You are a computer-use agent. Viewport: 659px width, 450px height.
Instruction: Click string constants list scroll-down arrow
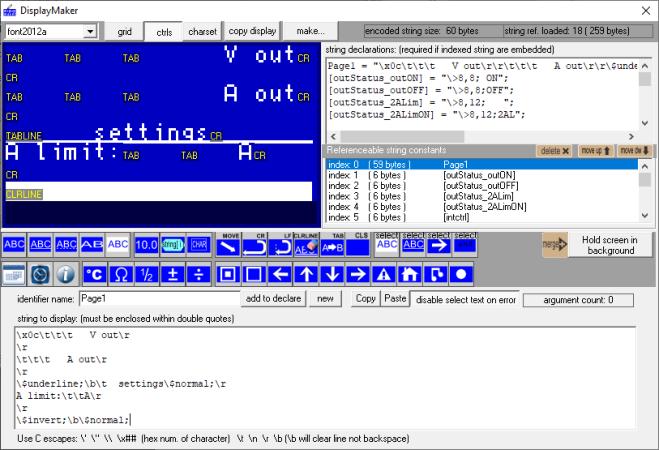click(645, 216)
